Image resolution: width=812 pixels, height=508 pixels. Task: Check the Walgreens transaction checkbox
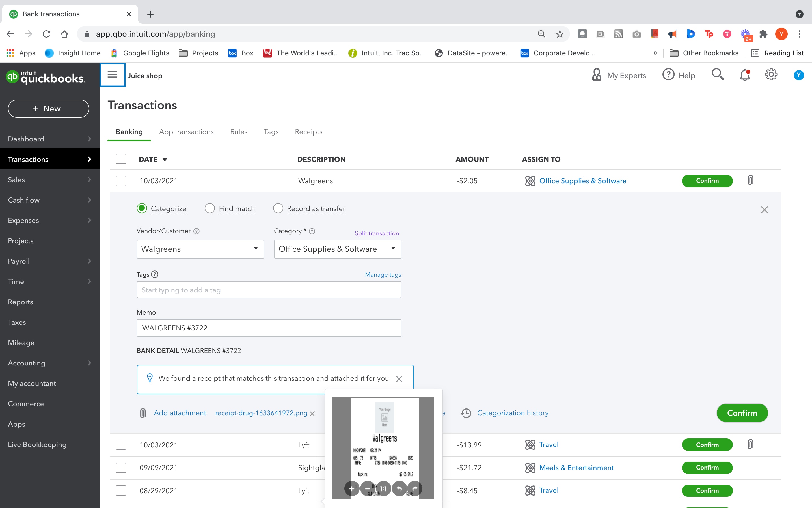coord(121,181)
